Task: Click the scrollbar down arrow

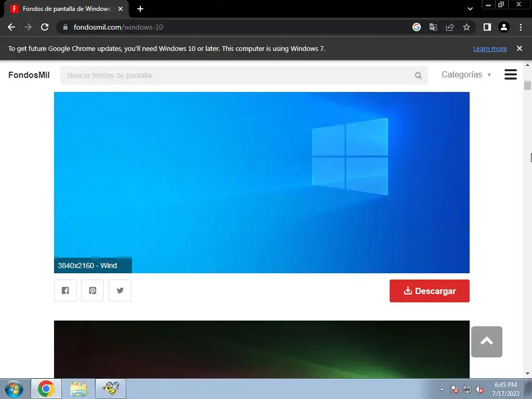Action: [527, 374]
